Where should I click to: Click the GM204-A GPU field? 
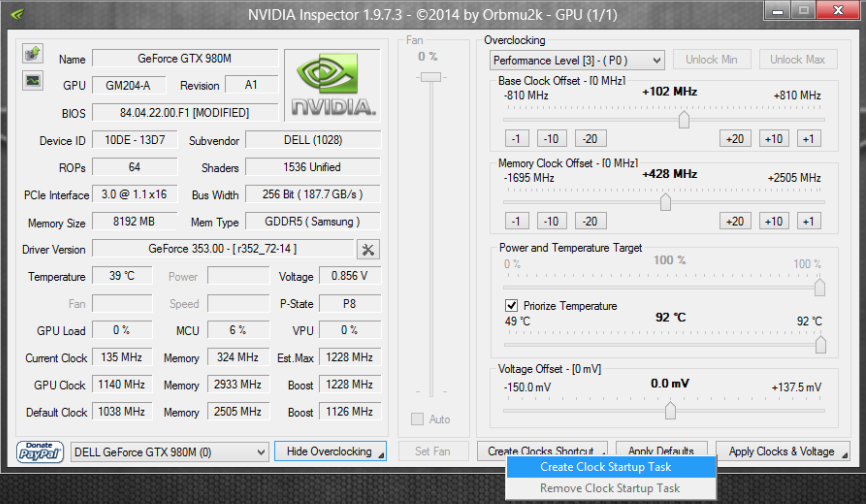pyautogui.click(x=128, y=86)
